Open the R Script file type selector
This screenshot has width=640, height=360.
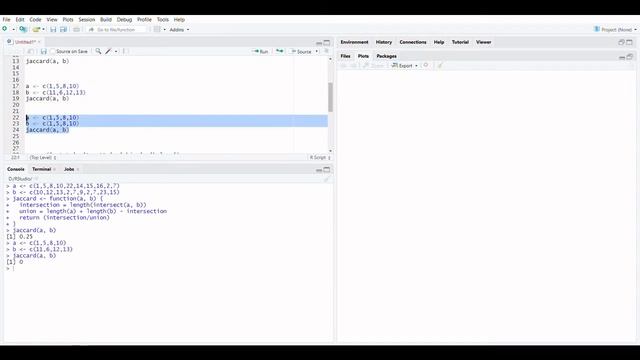pyautogui.click(x=320, y=157)
